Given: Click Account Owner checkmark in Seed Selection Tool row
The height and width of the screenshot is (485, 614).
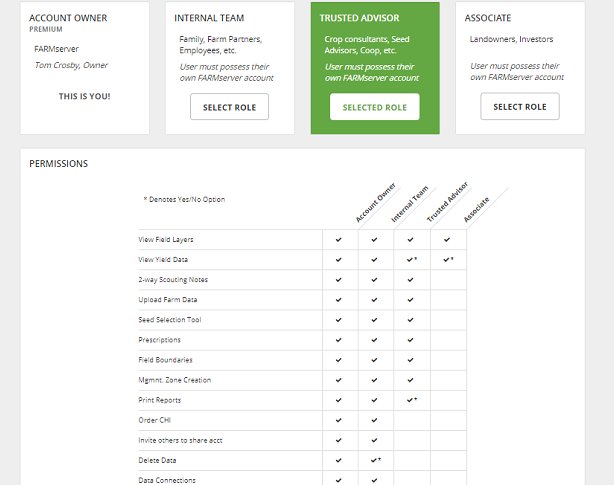Looking at the screenshot, I should click(339, 320).
